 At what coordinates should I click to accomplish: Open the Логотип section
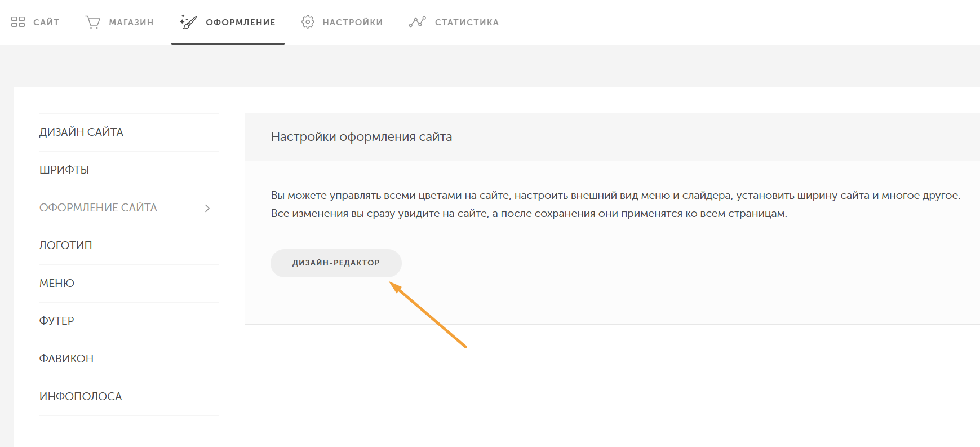[x=65, y=245]
